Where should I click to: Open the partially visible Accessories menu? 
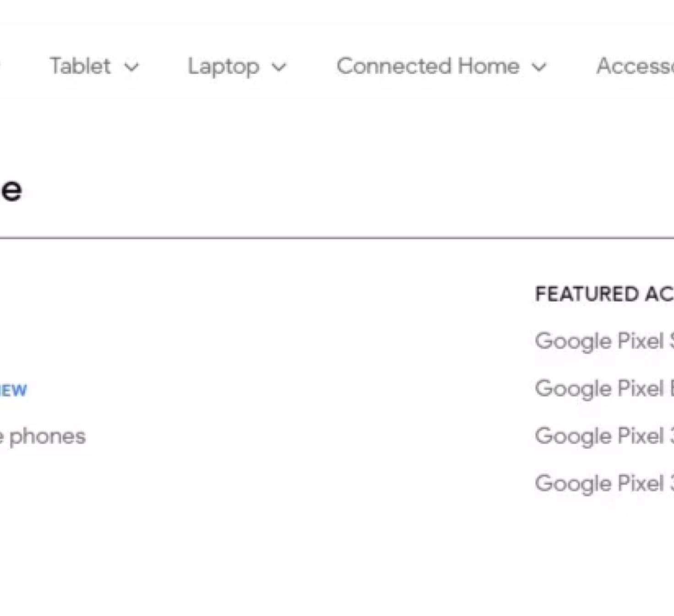coord(635,66)
